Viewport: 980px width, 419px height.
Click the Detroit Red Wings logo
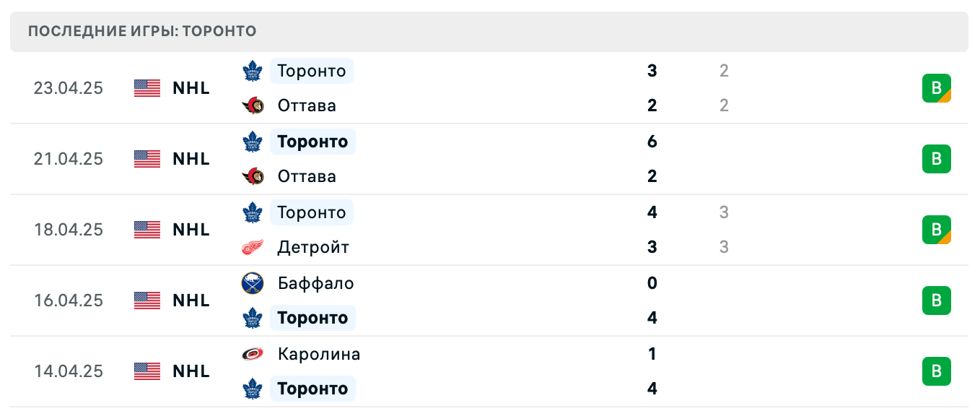tap(251, 246)
